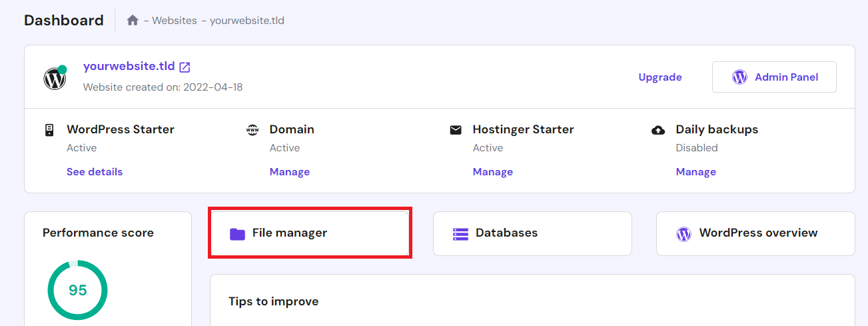Open the yourwebsite.tld site link
Image resolution: width=868 pixels, height=326 pixels.
coord(129,67)
